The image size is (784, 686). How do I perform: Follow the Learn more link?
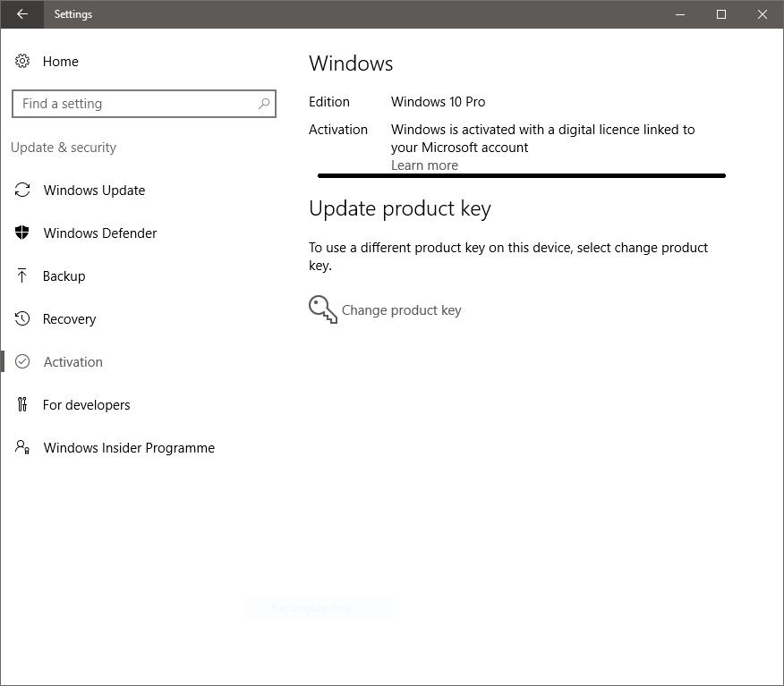point(424,165)
